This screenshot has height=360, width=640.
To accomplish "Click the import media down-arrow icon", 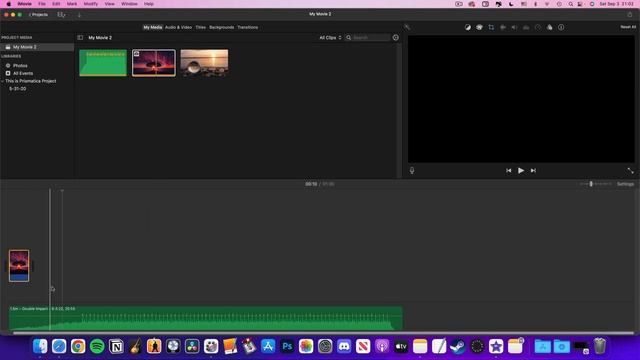I will coord(79,15).
